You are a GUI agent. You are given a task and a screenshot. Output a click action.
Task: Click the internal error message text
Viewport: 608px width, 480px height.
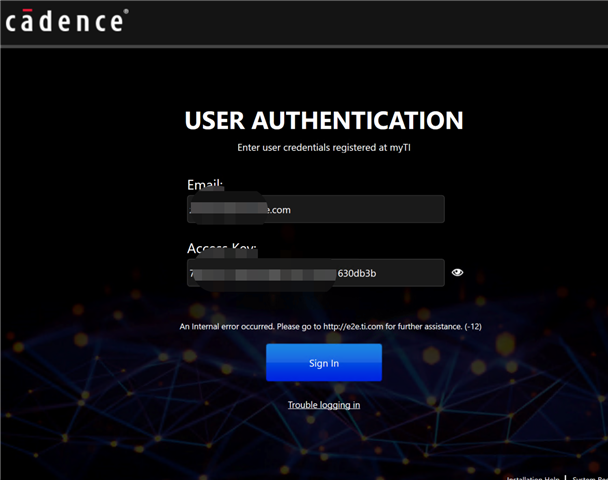[x=280, y=327]
